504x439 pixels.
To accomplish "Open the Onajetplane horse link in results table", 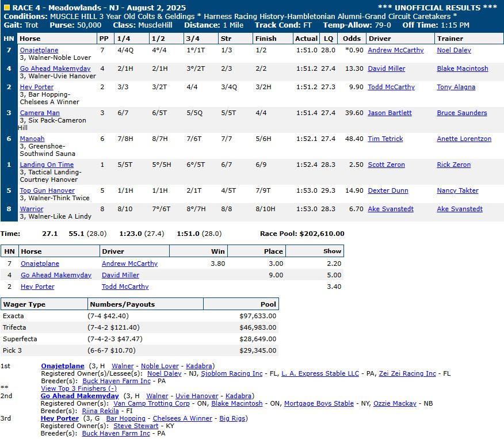I will coord(39,50).
